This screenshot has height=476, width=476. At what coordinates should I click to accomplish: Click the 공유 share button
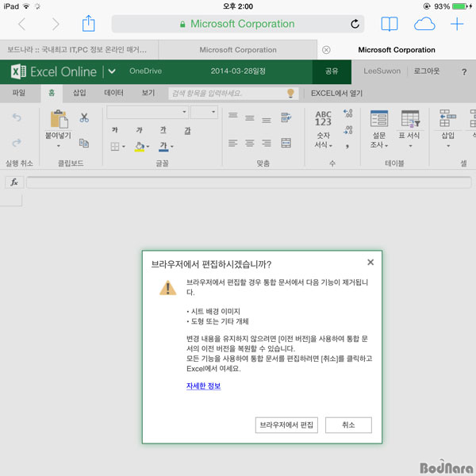pos(332,71)
